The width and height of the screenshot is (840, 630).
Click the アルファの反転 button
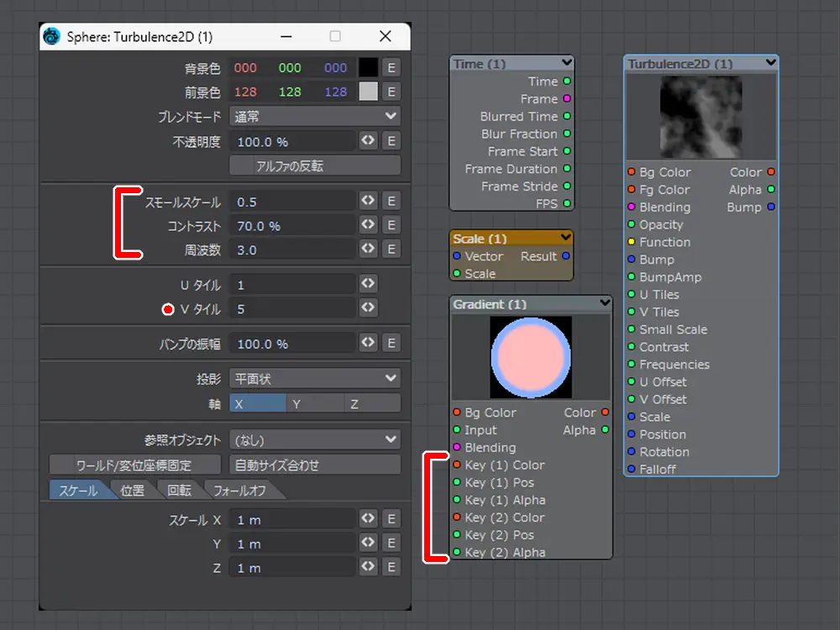[x=315, y=165]
